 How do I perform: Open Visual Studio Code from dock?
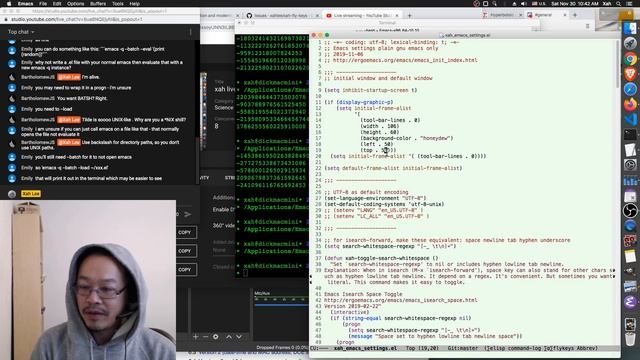pos(630,119)
